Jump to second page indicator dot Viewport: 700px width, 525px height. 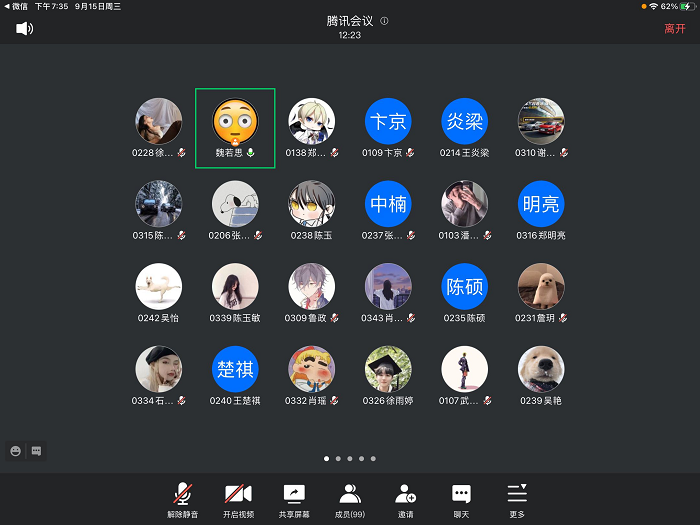pyautogui.click(x=338, y=458)
